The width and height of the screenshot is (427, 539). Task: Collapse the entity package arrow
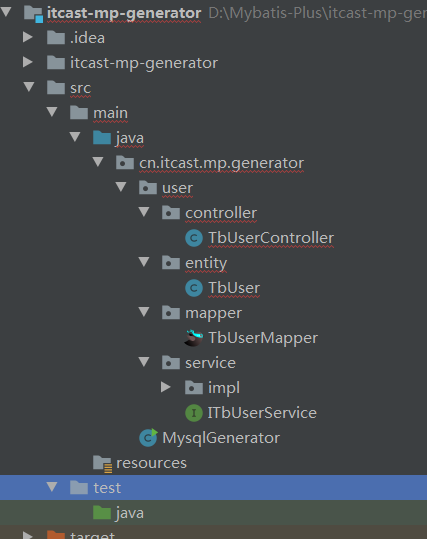[144, 262]
